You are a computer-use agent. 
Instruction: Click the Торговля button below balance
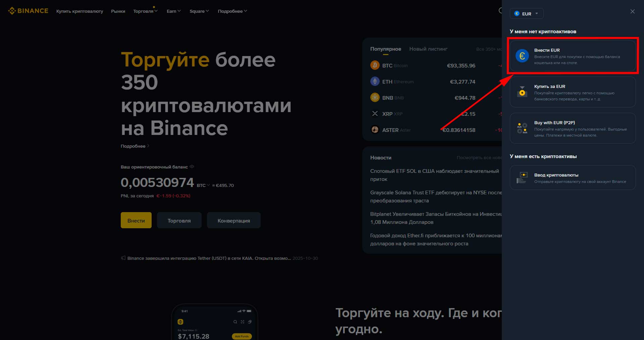[x=179, y=220]
